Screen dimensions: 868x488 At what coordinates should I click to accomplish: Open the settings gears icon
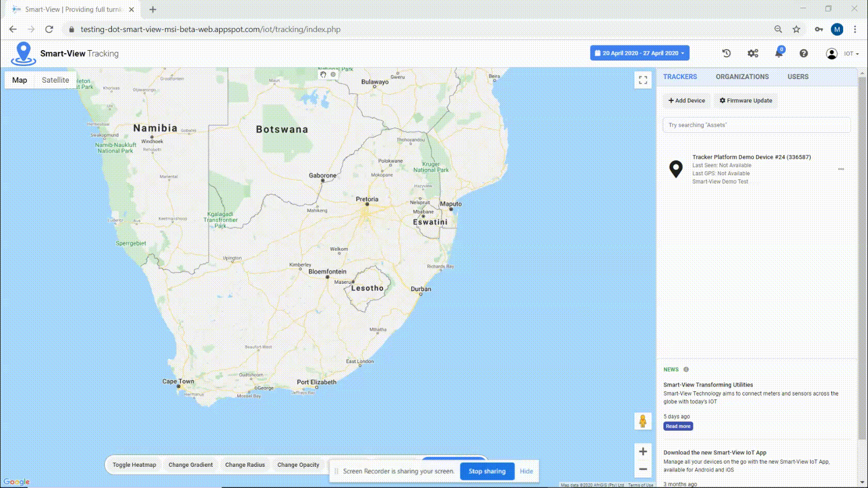pyautogui.click(x=753, y=53)
